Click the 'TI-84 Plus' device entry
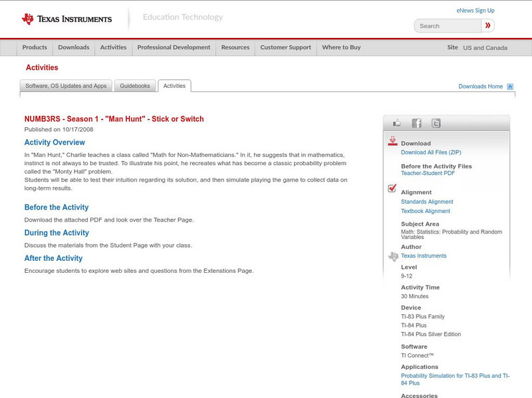Viewport: 532px width, 398px height. [414, 325]
